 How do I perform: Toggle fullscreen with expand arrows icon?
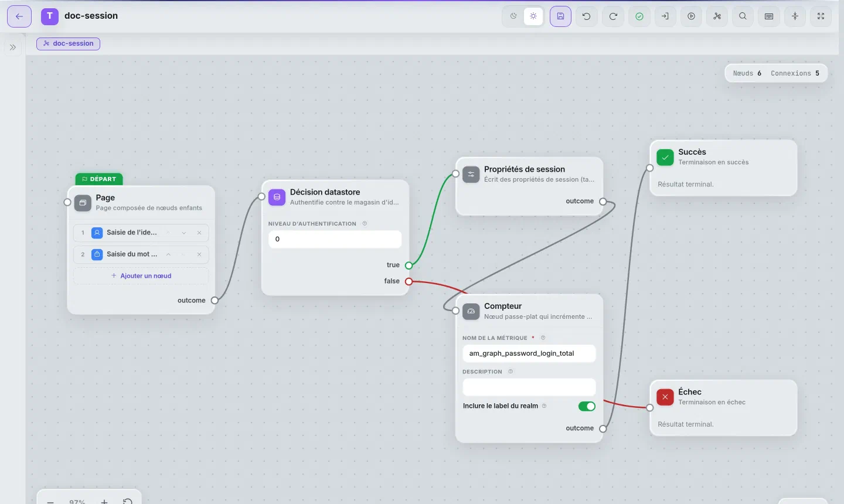(821, 16)
